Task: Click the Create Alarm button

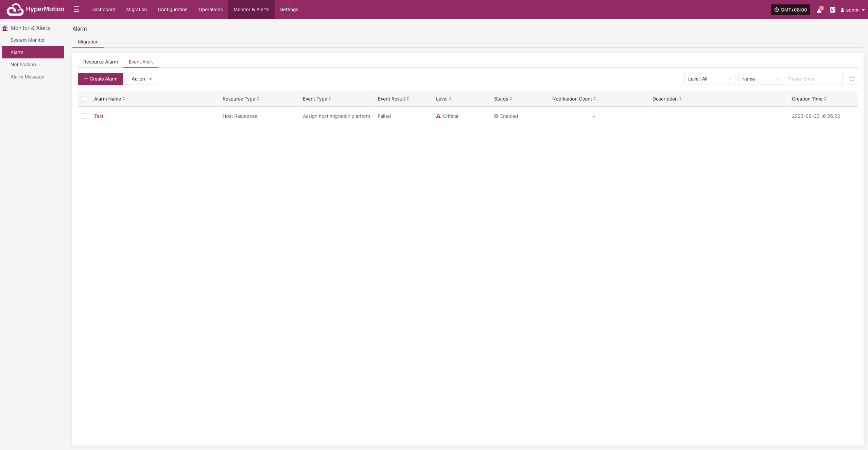Action: coord(101,79)
